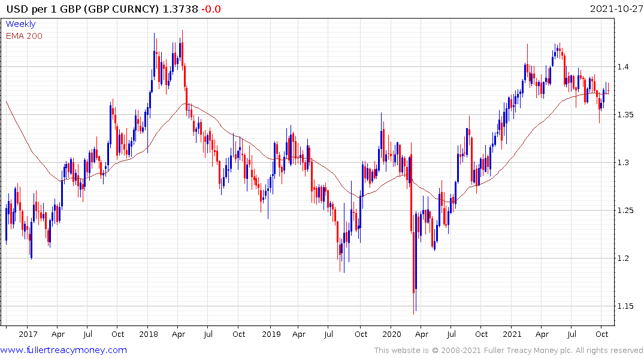This screenshot has height=359, width=644.
Task: Select the 1.2 price axis label
Action: click(622, 258)
